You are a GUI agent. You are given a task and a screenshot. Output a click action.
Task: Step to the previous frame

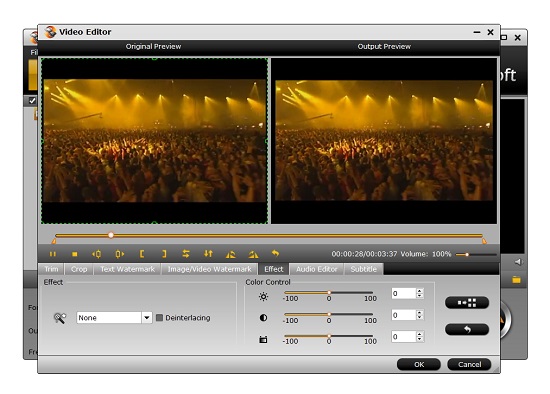[97, 254]
